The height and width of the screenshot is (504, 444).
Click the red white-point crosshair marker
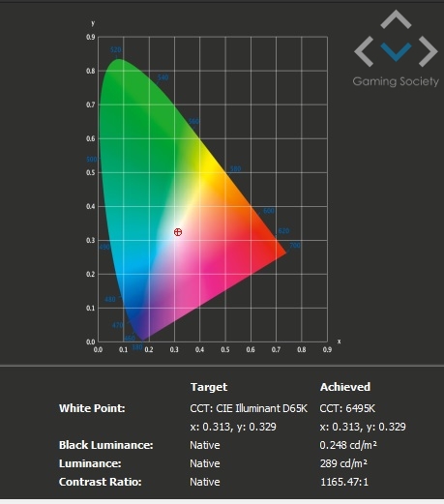pos(178,232)
